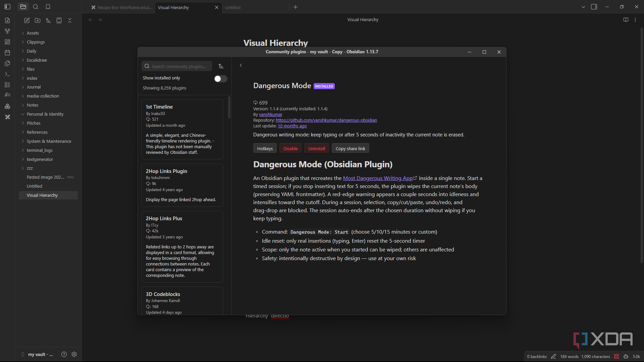The width and height of the screenshot is (644, 362).
Task: Open more options for the note
Action: [635, 20]
